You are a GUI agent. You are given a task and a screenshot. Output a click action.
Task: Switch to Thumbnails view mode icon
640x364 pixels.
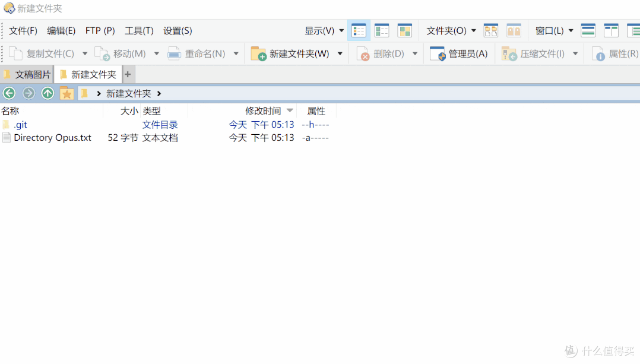(405, 30)
